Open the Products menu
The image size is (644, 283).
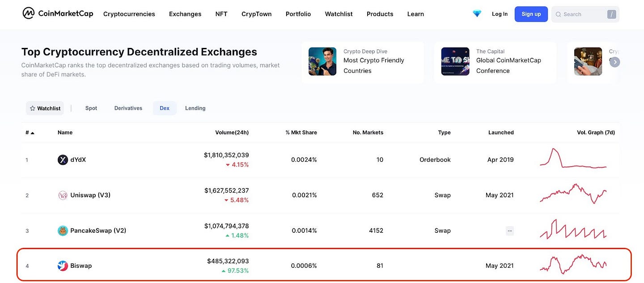tap(380, 14)
